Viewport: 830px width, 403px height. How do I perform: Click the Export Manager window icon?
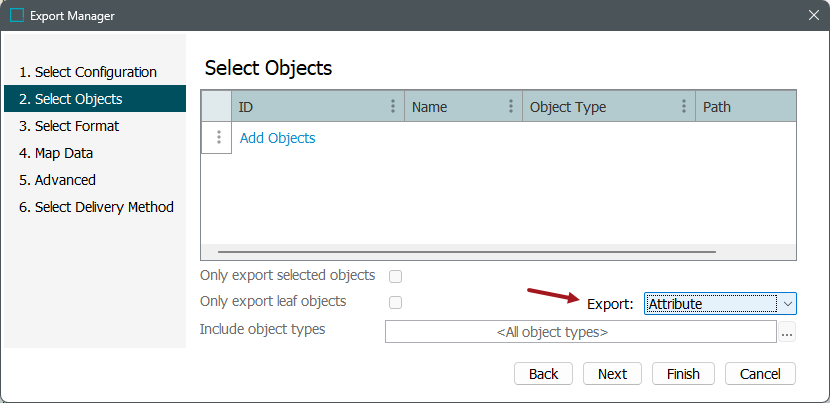[17, 16]
